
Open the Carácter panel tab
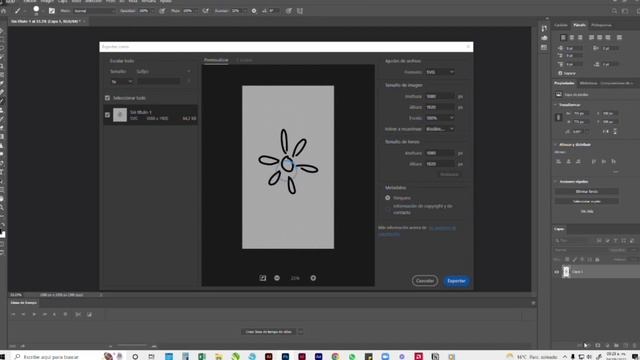[x=561, y=25]
